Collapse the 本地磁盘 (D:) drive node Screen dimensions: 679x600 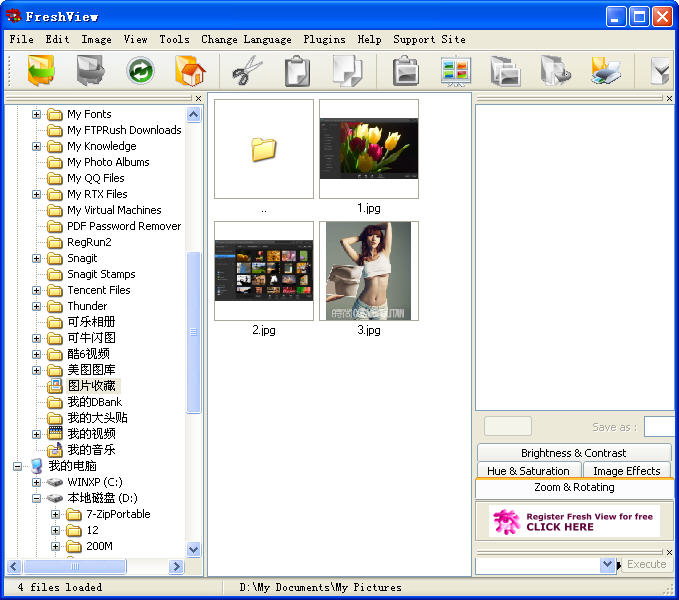[37, 498]
